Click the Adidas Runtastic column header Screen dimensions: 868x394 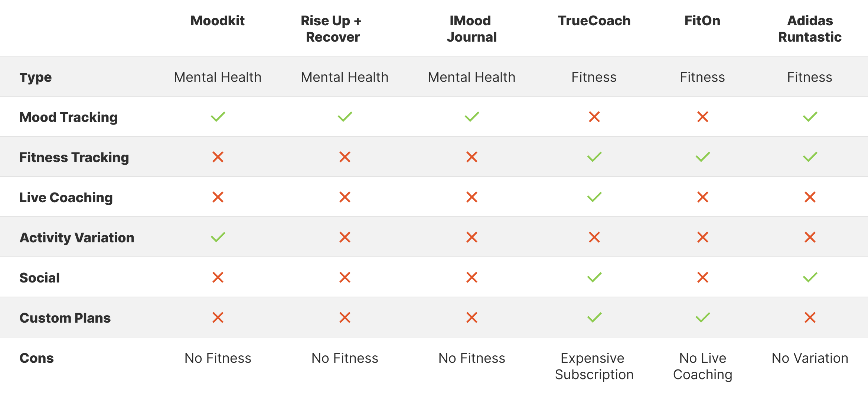(810, 29)
